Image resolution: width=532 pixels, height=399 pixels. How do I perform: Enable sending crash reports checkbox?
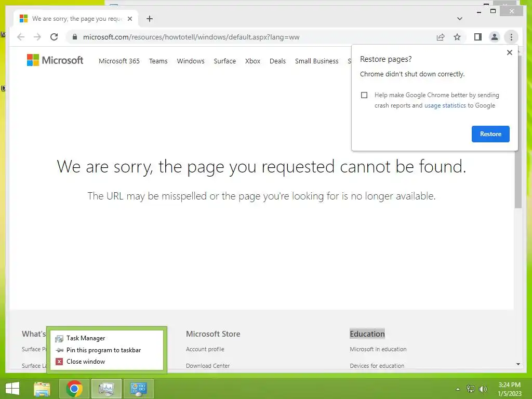pos(364,95)
